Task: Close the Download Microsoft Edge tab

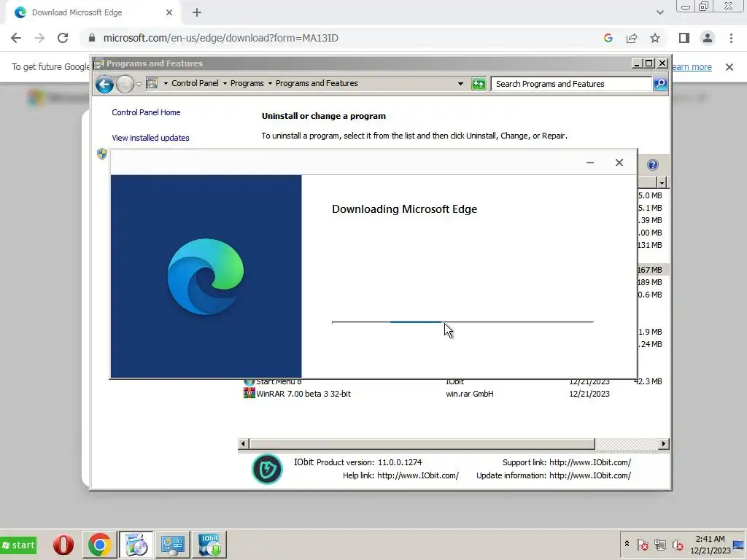Action: click(x=169, y=12)
